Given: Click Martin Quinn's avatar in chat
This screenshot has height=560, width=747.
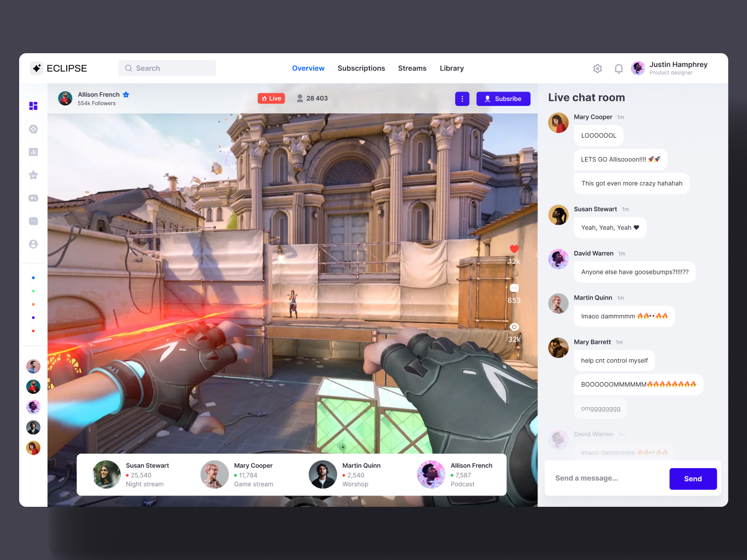Looking at the screenshot, I should pyautogui.click(x=558, y=303).
